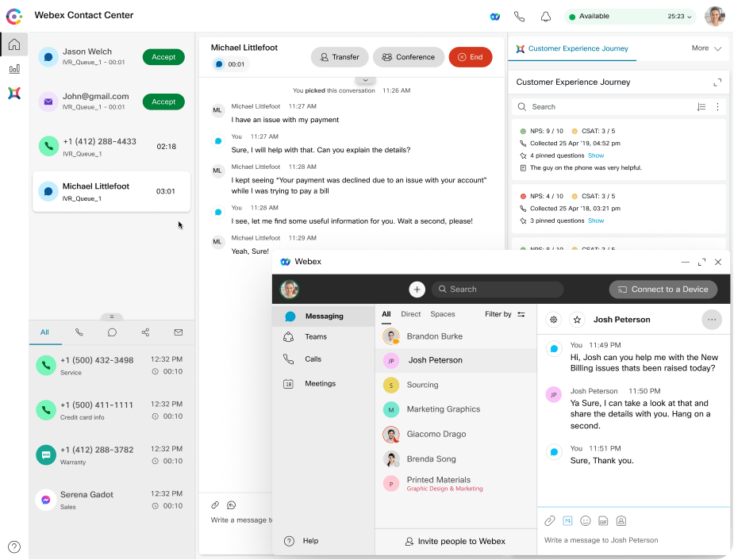Open Webex app icon in top header
The width and height of the screenshot is (734, 560).
click(495, 17)
